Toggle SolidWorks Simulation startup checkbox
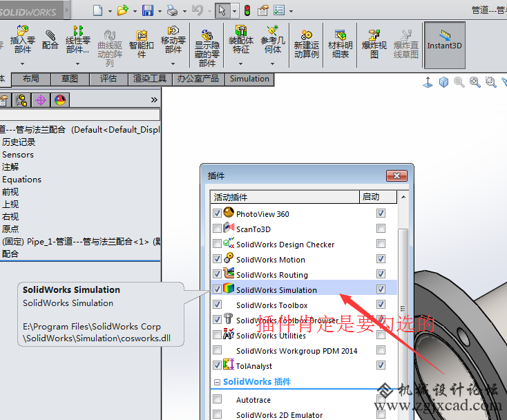This screenshot has height=420, width=507. point(381,289)
